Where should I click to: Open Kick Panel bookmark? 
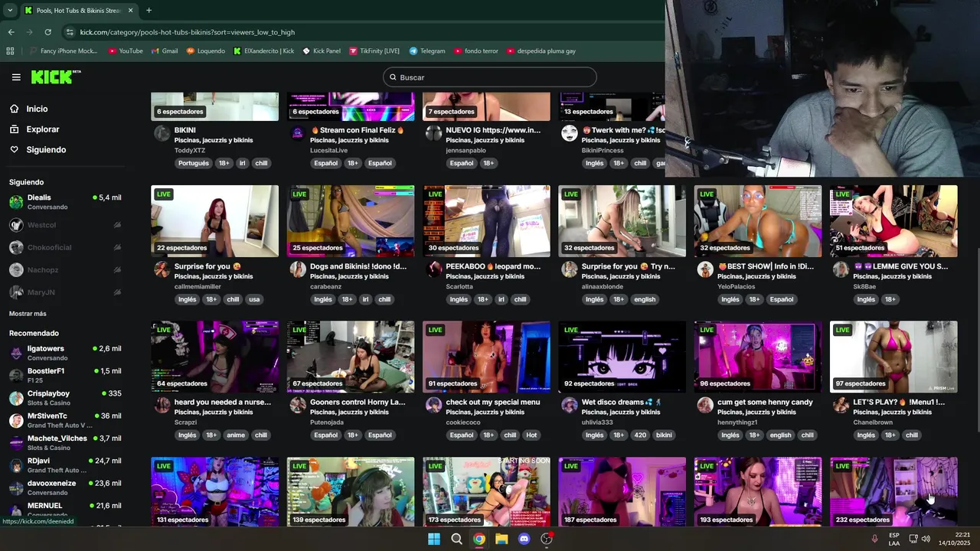[322, 51]
